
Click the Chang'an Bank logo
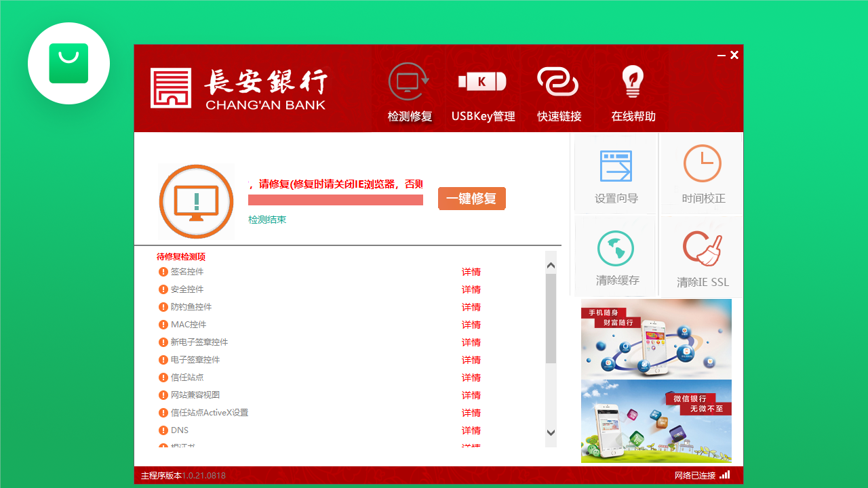[237, 88]
